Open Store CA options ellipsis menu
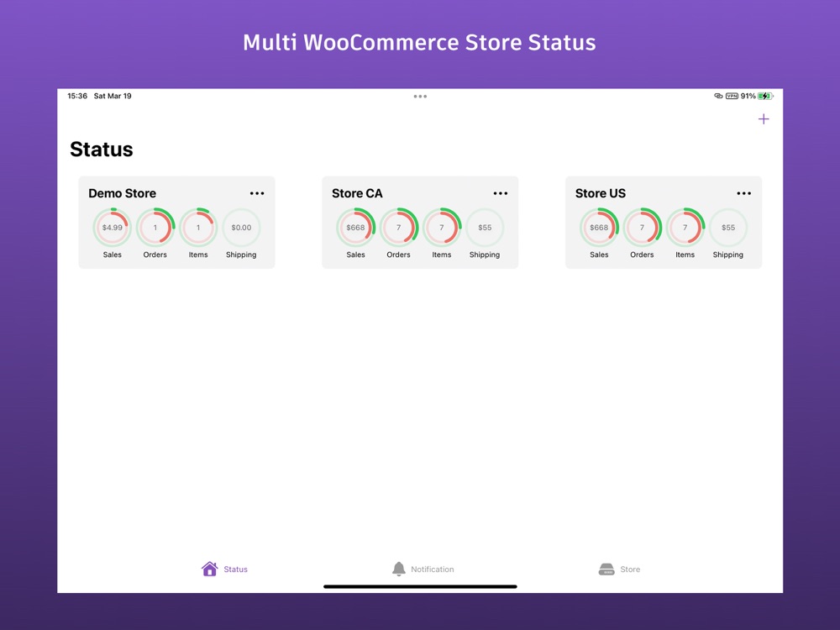This screenshot has width=840, height=630. coord(501,193)
